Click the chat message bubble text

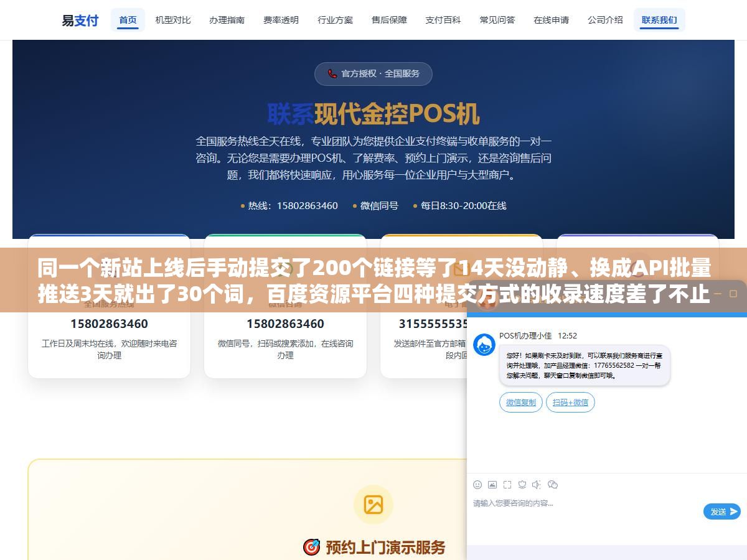[x=585, y=365]
